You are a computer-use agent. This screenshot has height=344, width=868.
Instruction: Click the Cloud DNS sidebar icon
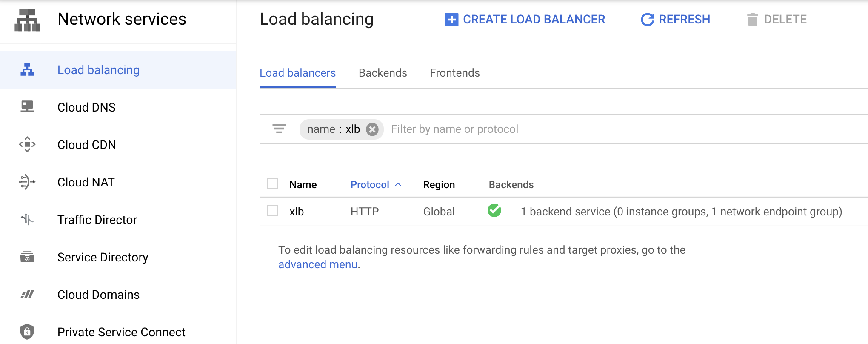[27, 106]
